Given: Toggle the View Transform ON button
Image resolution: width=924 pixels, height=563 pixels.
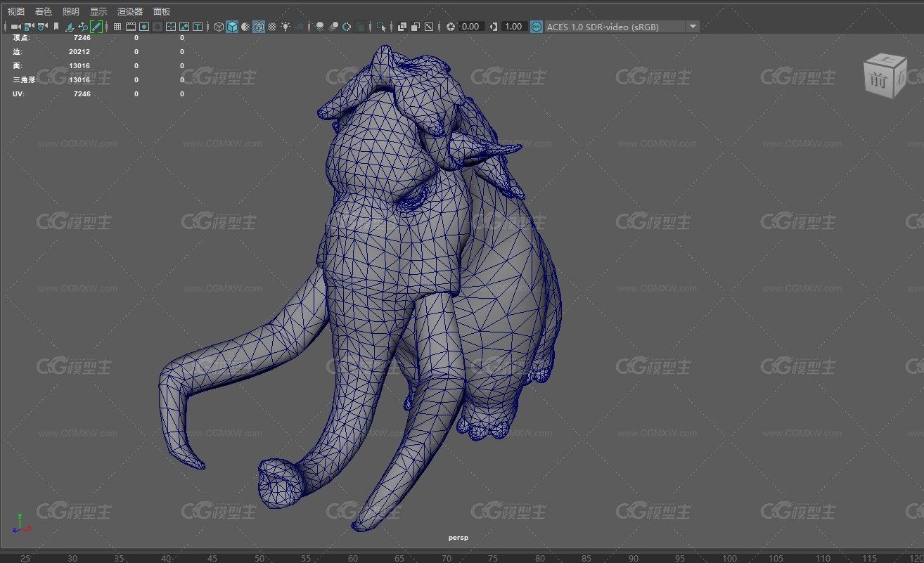Looking at the screenshot, I should (536, 27).
